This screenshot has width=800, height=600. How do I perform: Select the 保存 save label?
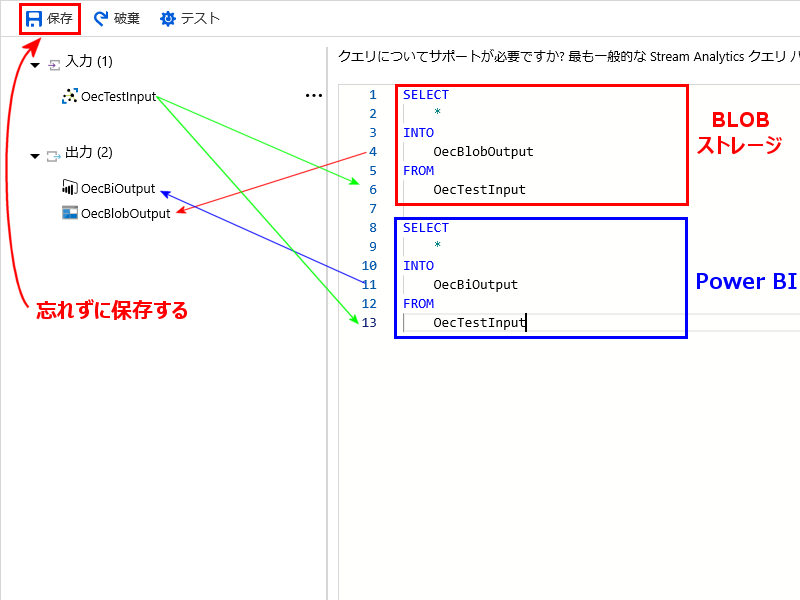click(x=60, y=19)
